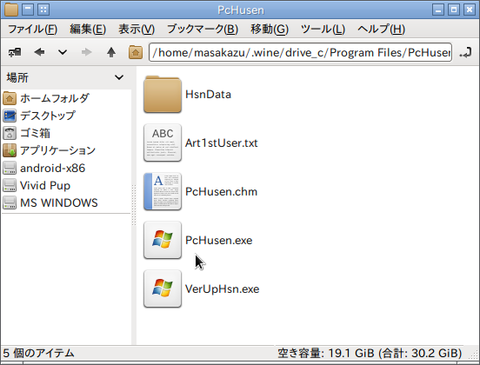This screenshot has width=480, height=365.
Task: Go back with the left arrow
Action: coord(39,52)
